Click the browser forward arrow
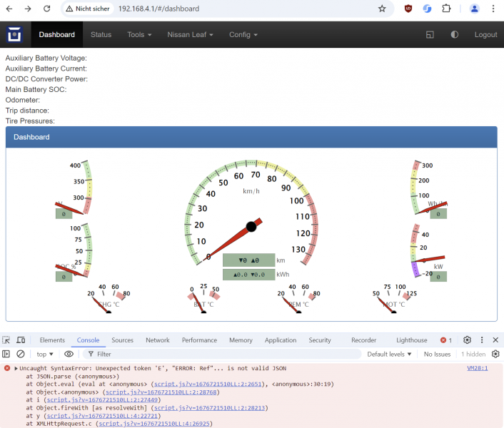Viewport: 504px width, 428px height. point(28,9)
